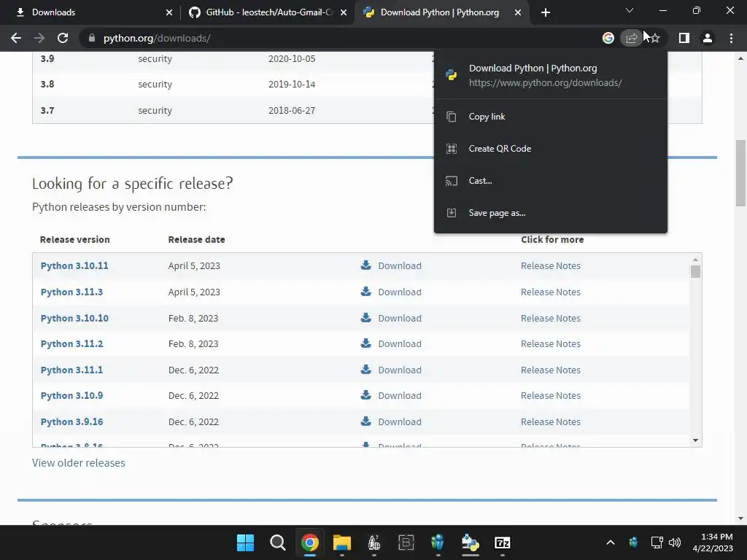
Task: Choose Copy link in share menu
Action: pos(550,117)
